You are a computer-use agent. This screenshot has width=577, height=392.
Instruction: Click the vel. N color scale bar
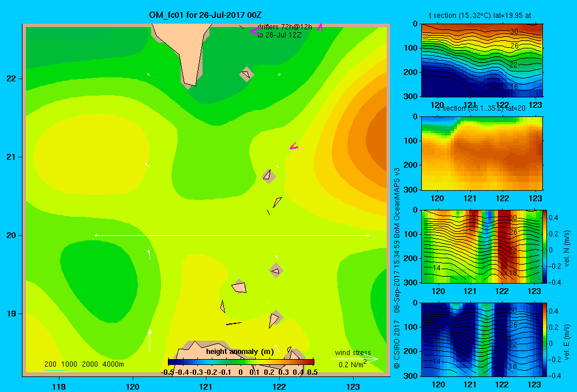[x=545, y=246]
